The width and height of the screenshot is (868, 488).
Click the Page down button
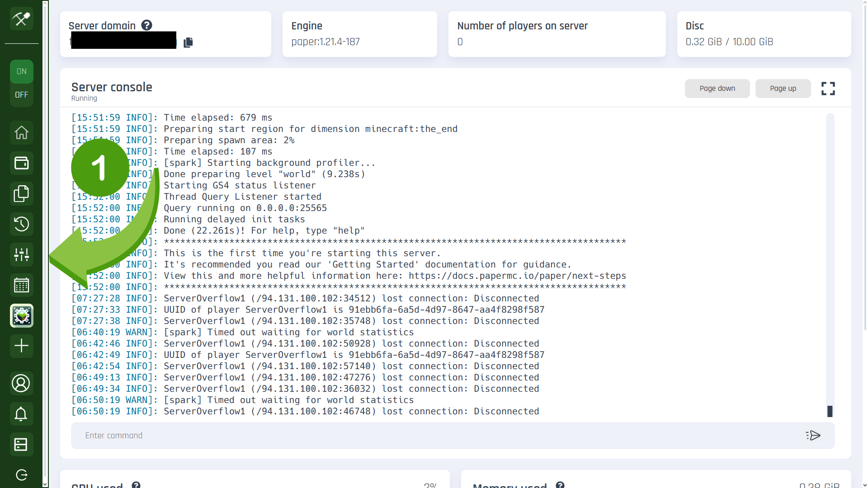[717, 89]
